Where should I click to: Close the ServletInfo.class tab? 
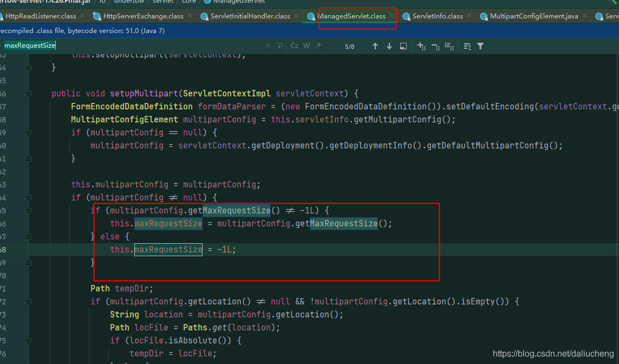tap(468, 16)
